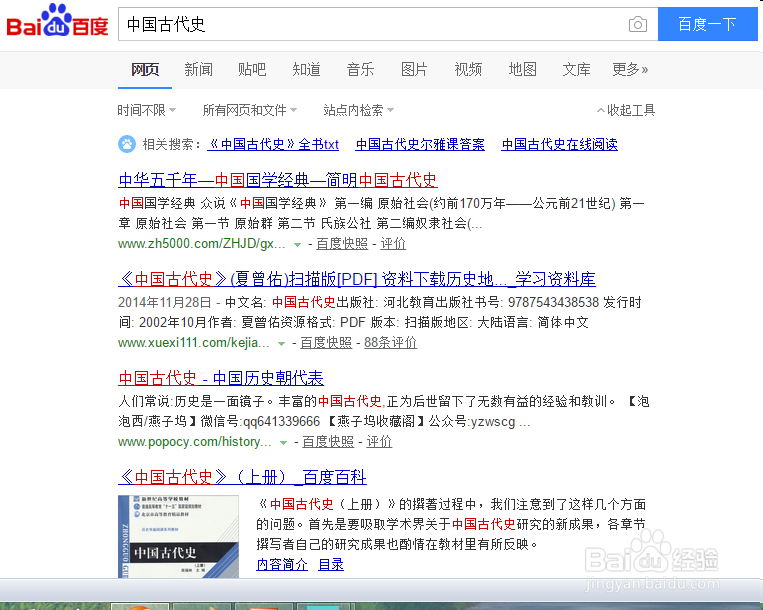Open related search 中国古代史尔雅课答案
Viewport: 763px width, 610px height.
420,144
